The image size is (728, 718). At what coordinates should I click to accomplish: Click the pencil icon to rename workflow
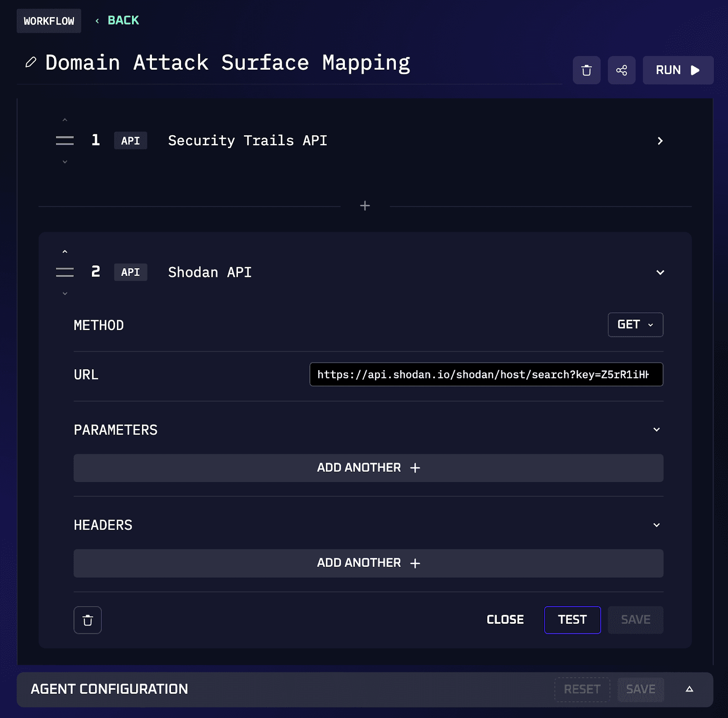(30, 62)
